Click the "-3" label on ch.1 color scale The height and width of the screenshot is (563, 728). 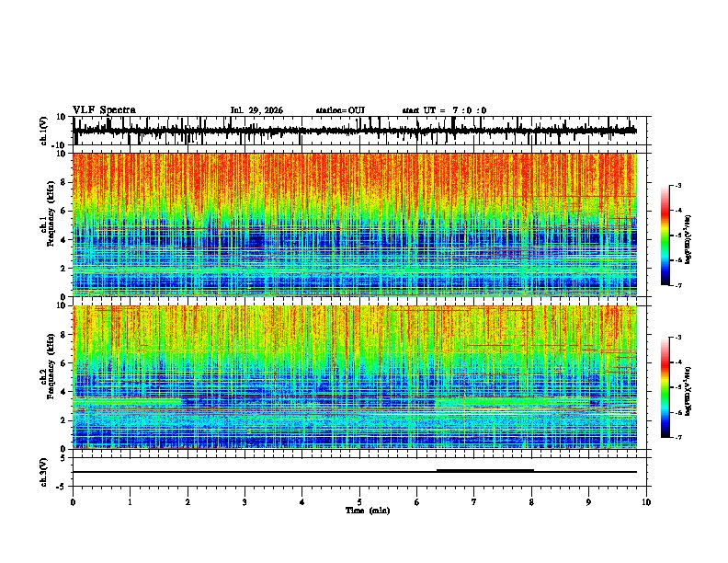pos(677,185)
